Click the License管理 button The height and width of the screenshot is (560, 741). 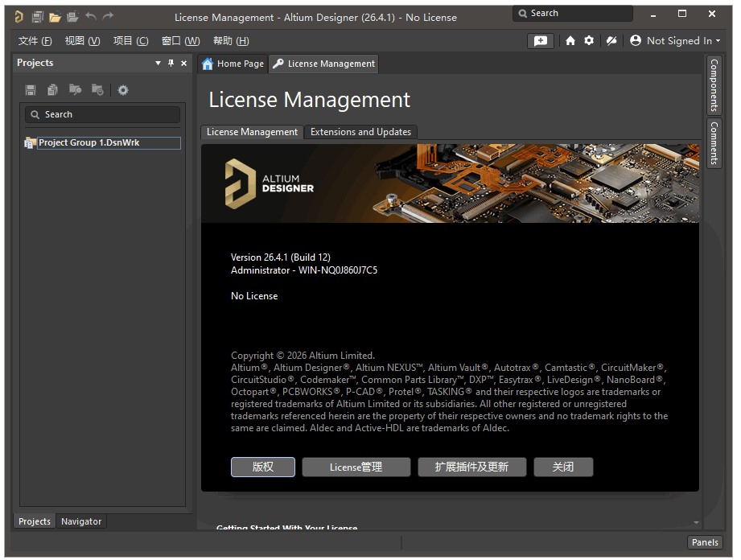coord(356,467)
